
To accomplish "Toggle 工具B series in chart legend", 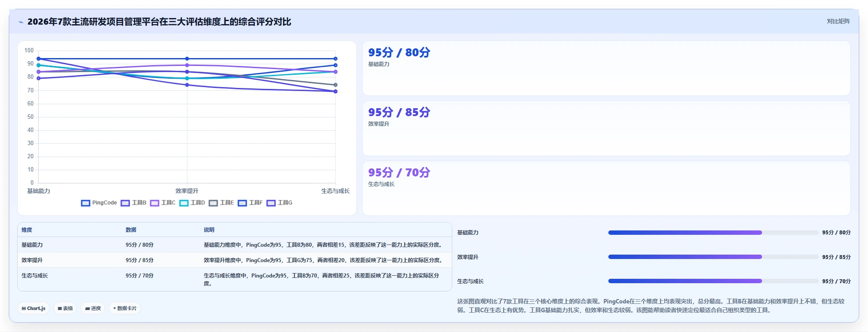I will [x=134, y=203].
